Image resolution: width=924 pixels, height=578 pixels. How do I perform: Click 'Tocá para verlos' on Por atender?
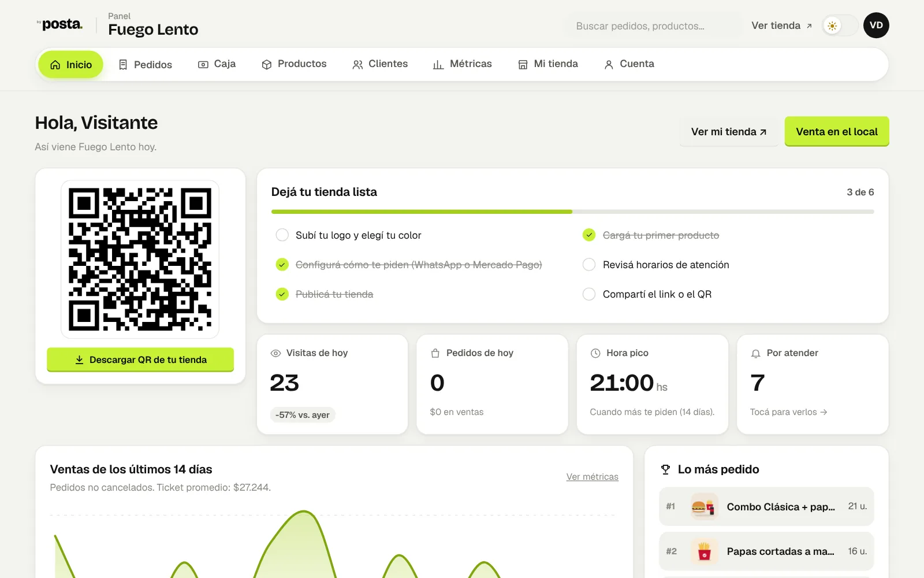pyautogui.click(x=788, y=412)
